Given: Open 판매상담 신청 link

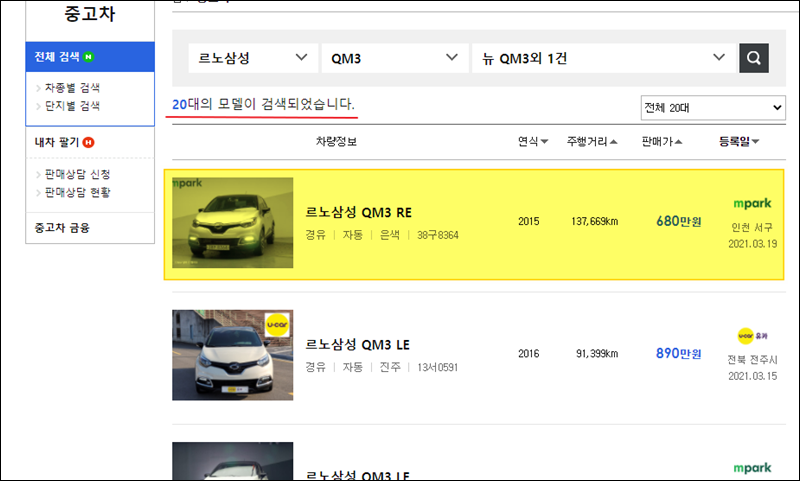Looking at the screenshot, I should [x=77, y=174].
